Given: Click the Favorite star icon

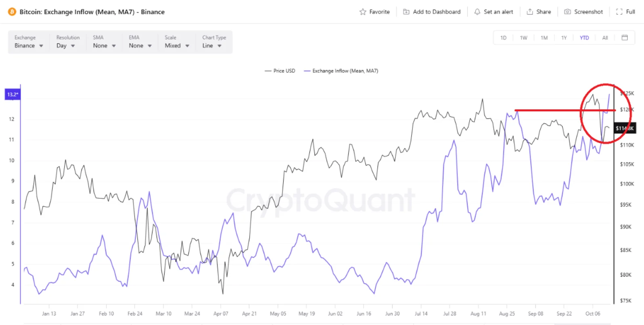Looking at the screenshot, I should [x=363, y=12].
